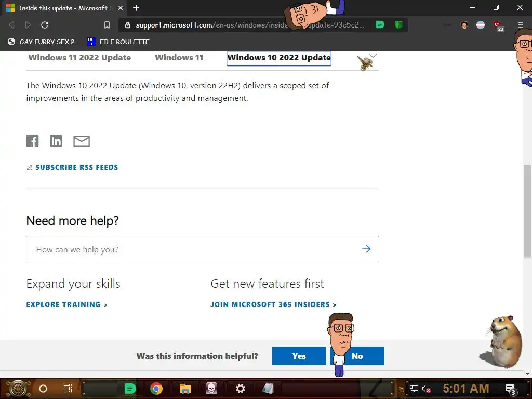Share the article on Facebook
Screen dimensions: 532x399
[x=33, y=141]
